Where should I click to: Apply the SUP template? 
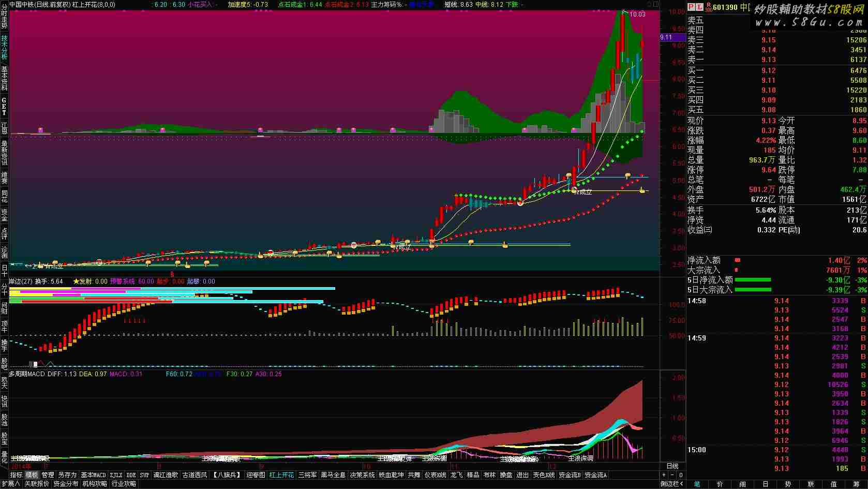coord(144,475)
